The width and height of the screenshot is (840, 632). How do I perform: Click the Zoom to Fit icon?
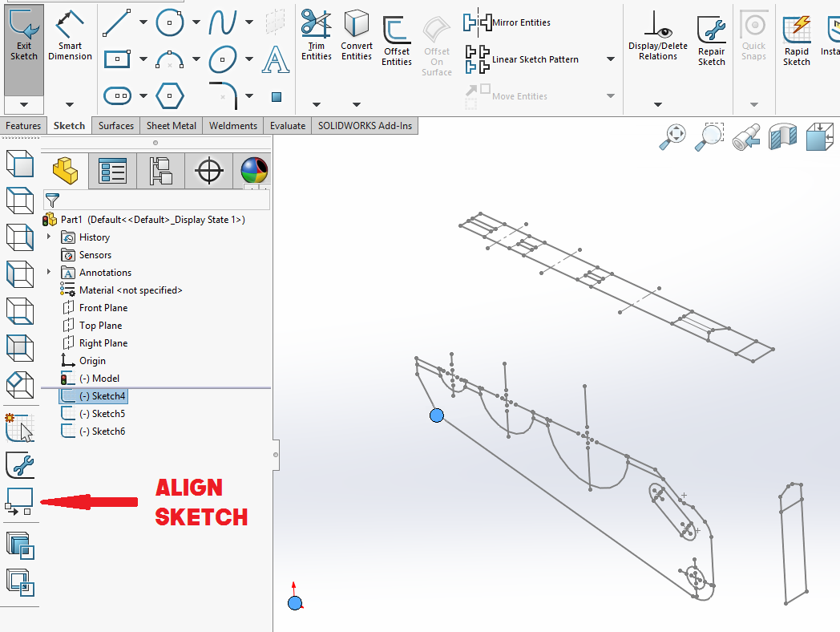click(x=672, y=136)
